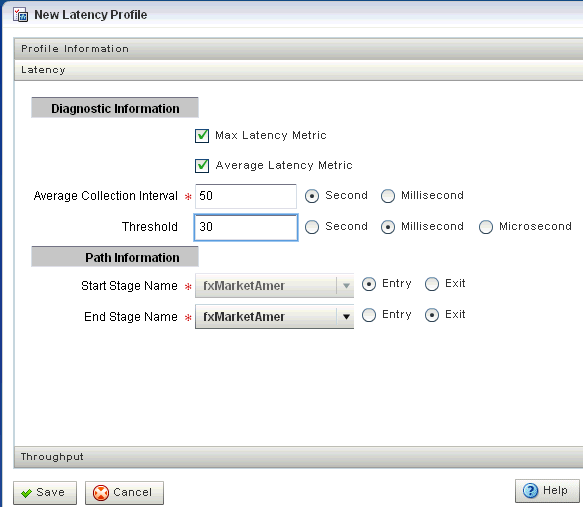Click the Average Collection Interval input field
This screenshot has width=583, height=507.
[x=246, y=196]
